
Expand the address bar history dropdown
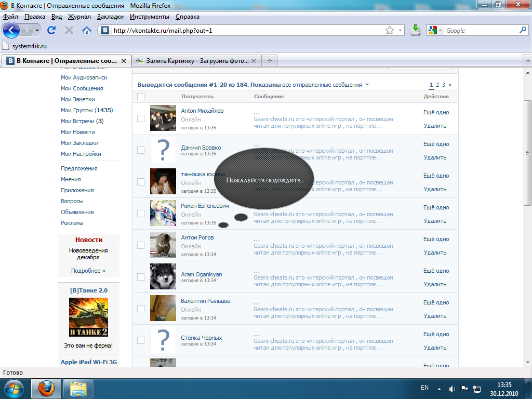point(400,30)
